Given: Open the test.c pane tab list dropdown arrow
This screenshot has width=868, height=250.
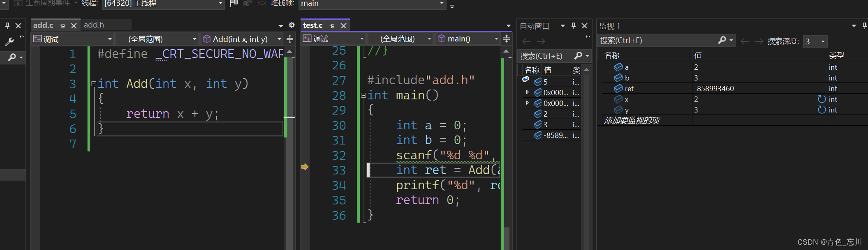Looking at the screenshot, I should pos(509,26).
